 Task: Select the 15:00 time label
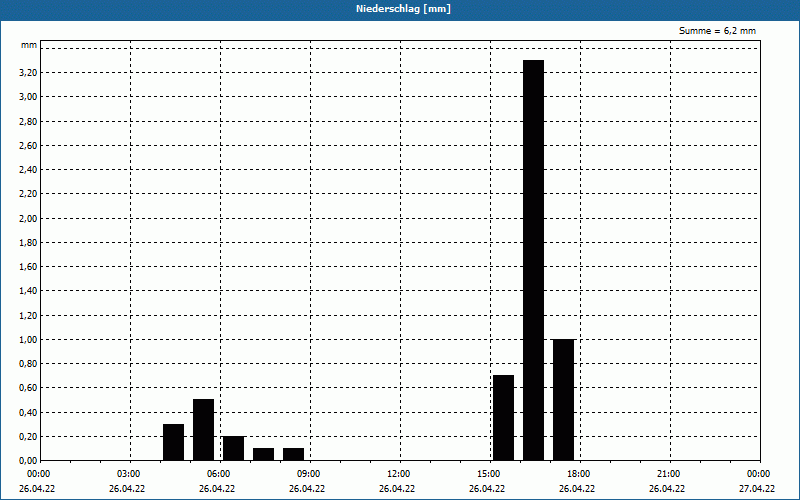[489, 474]
